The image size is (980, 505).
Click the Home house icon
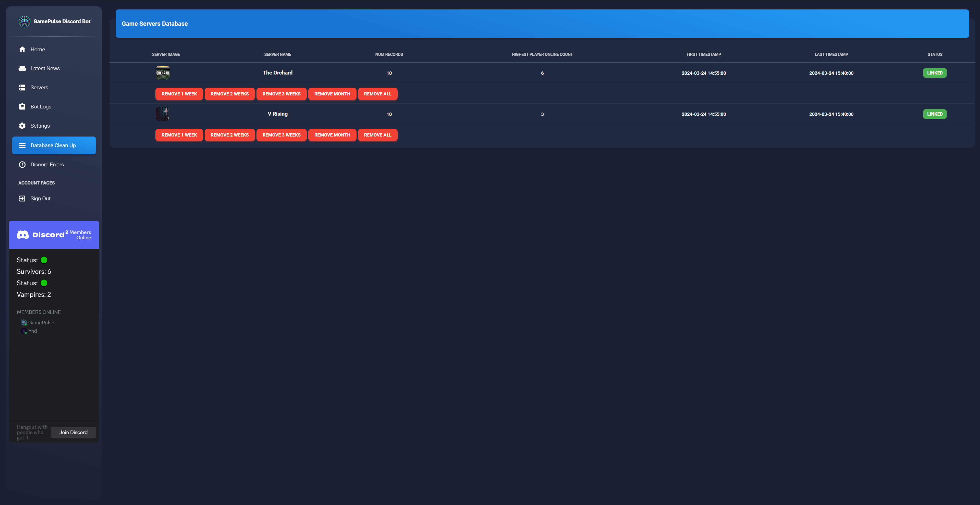pos(22,50)
